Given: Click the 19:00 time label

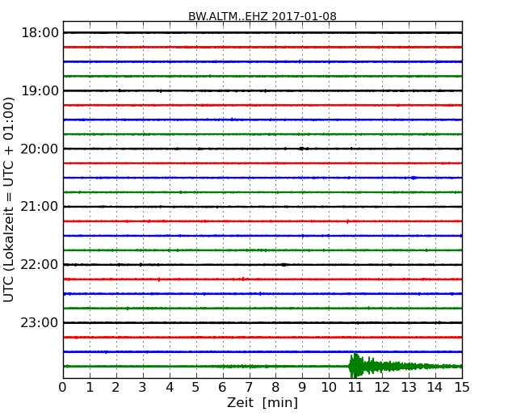Looking at the screenshot, I should (40, 90).
